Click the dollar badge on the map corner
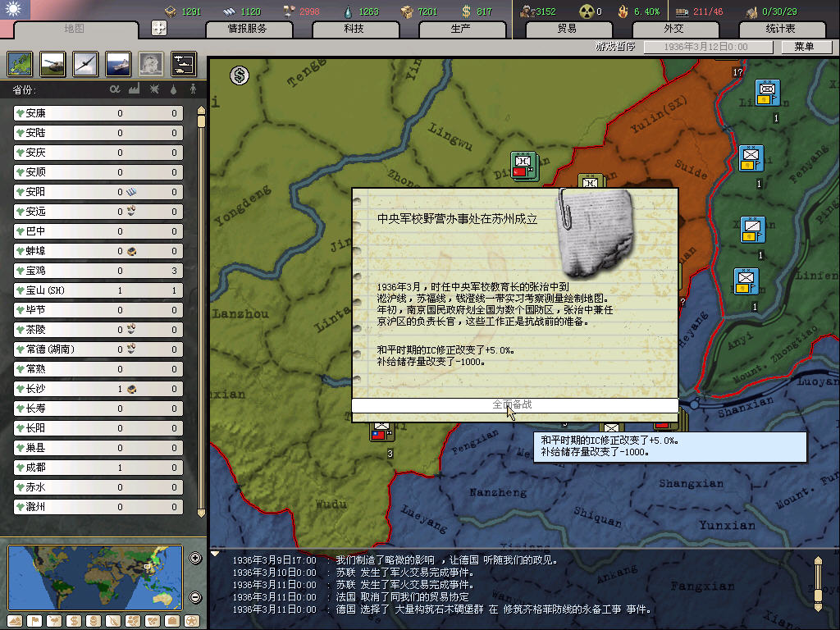 [x=240, y=75]
